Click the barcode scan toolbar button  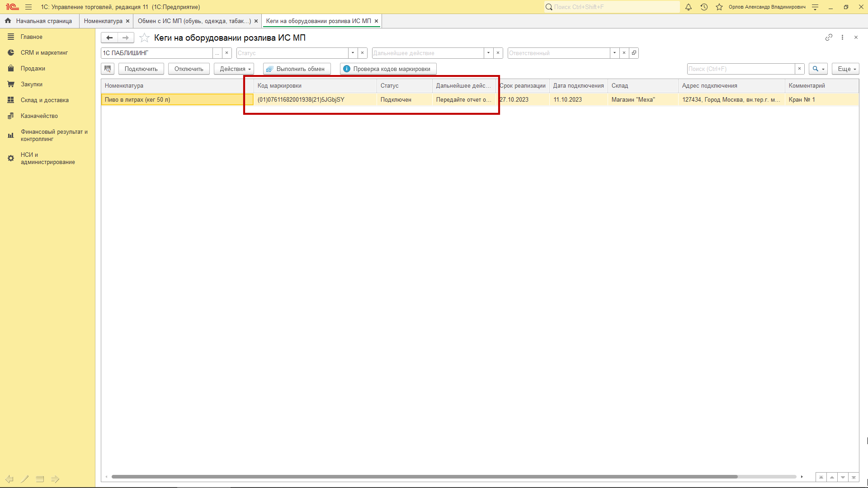108,69
